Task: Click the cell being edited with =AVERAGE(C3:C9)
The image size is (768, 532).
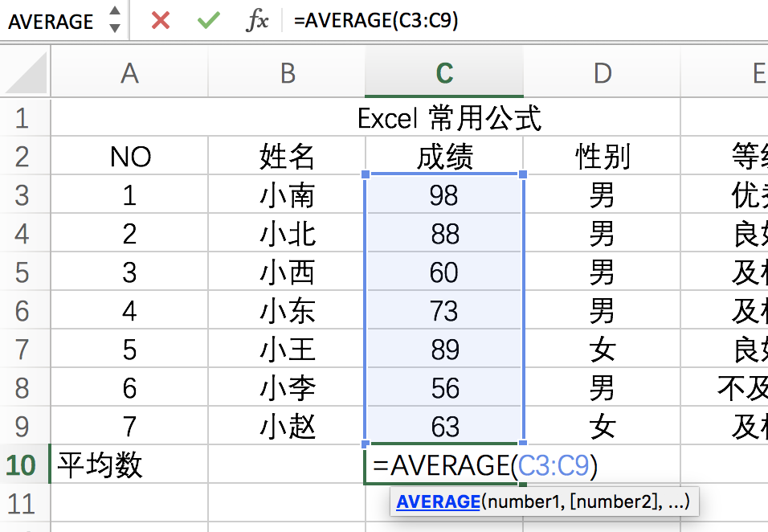Action: pyautogui.click(x=444, y=464)
